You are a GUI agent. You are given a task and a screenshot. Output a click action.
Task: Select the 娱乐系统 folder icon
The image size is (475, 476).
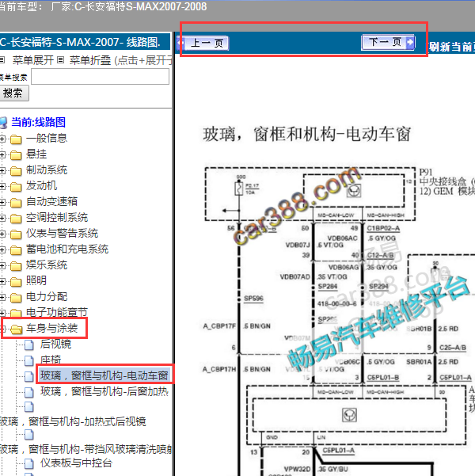(16, 266)
